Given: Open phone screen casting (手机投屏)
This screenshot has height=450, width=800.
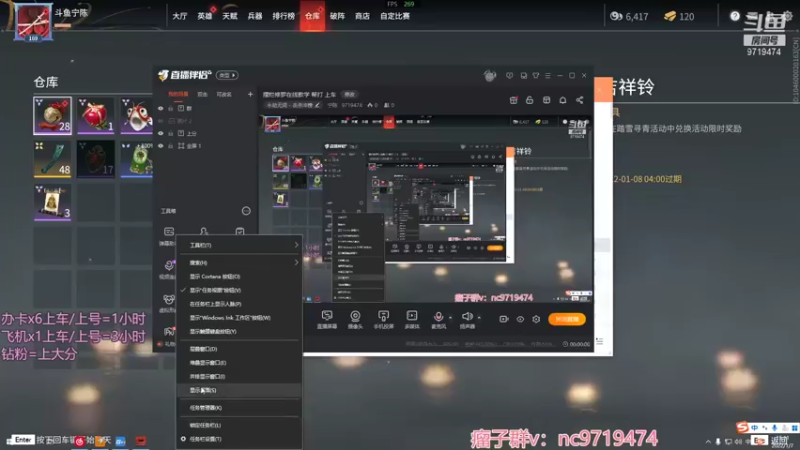Looking at the screenshot, I should (383, 319).
